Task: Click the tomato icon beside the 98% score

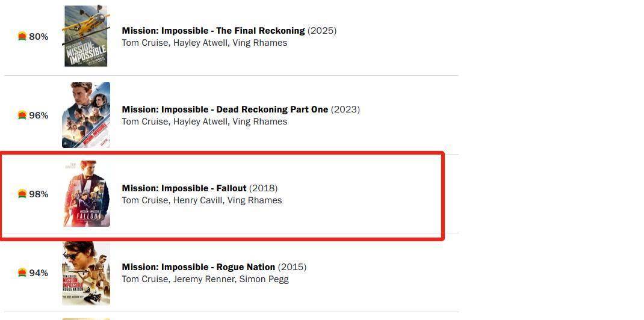Action: click(22, 194)
